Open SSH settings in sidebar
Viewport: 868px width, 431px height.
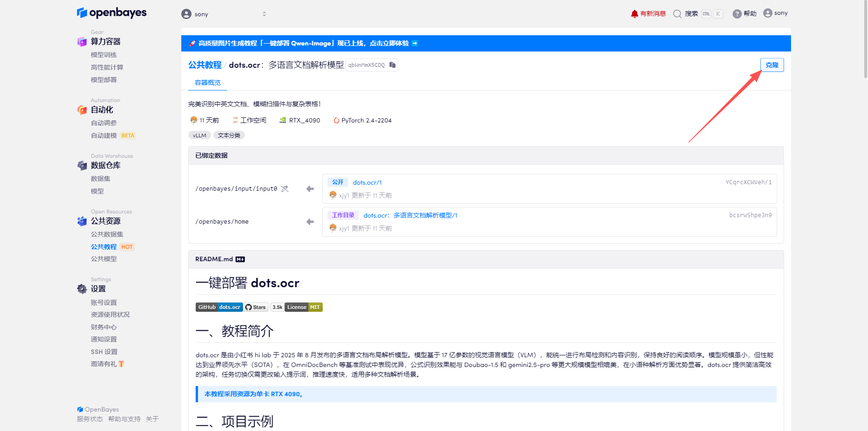(104, 352)
